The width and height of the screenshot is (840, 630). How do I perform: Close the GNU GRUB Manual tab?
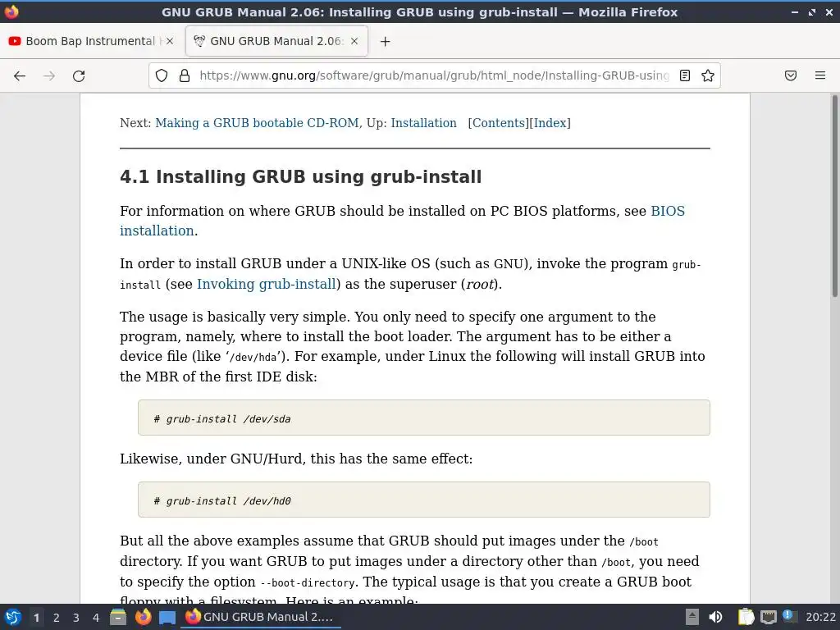354,41
